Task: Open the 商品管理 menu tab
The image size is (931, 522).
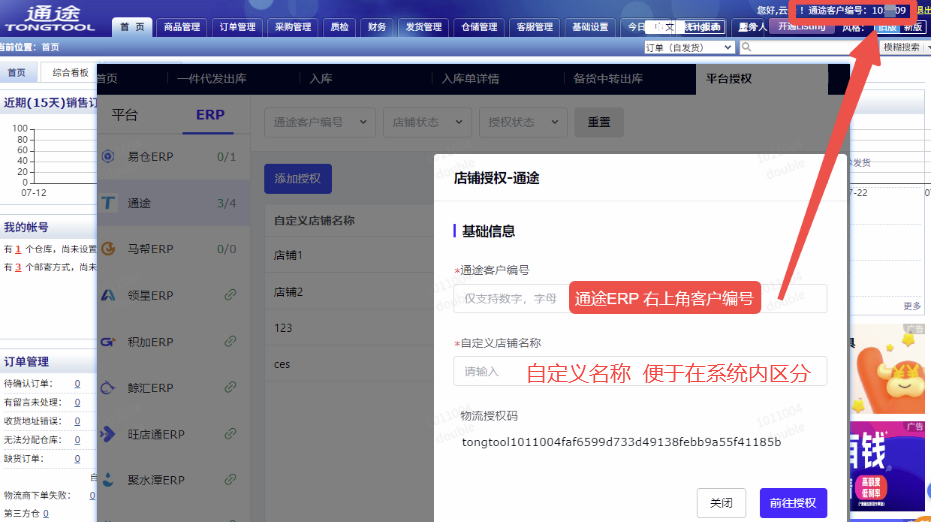Action: (182, 27)
